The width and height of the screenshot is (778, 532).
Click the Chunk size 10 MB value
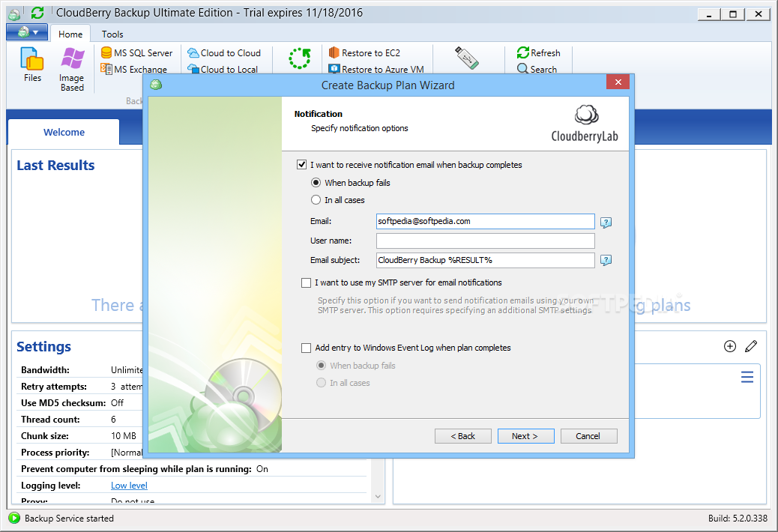[124, 436]
